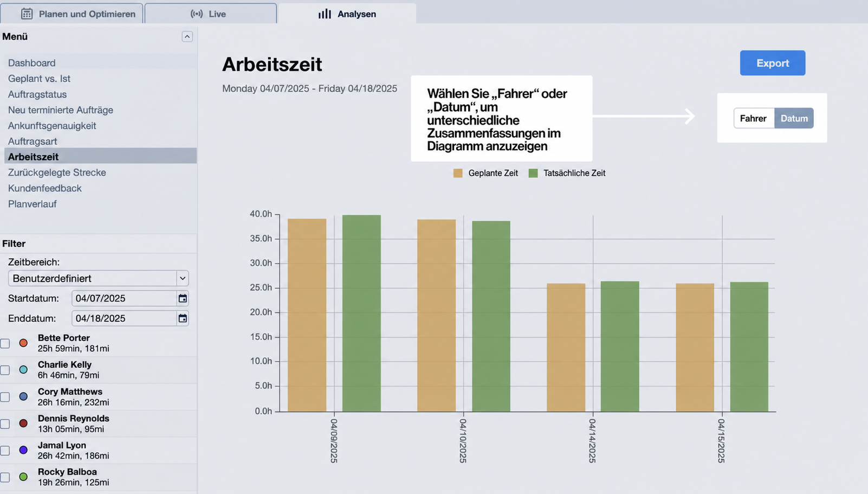This screenshot has height=494, width=868.
Task: Open the Auftragsart report
Action: 33,142
